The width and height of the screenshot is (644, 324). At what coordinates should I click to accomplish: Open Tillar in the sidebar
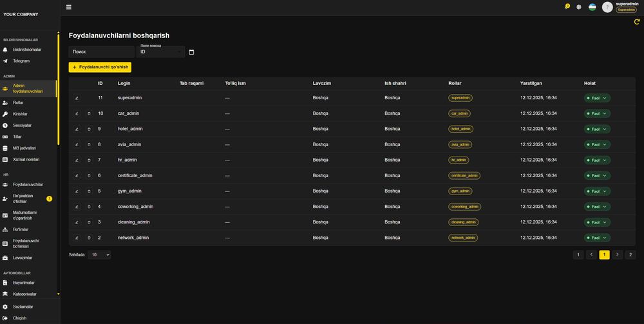coord(28,137)
